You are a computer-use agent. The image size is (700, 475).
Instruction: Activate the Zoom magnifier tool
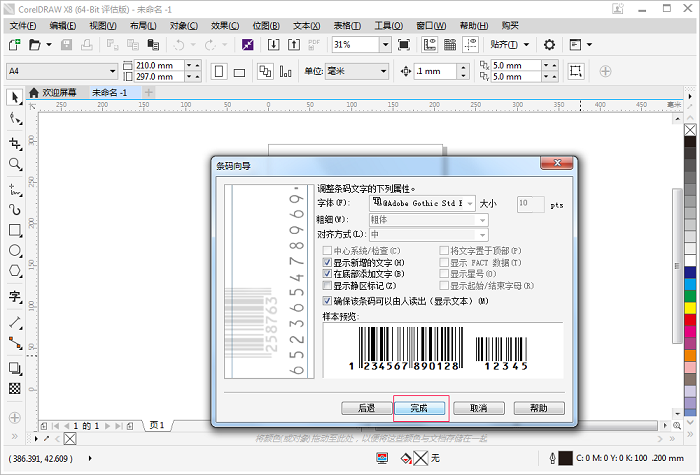pos(15,164)
